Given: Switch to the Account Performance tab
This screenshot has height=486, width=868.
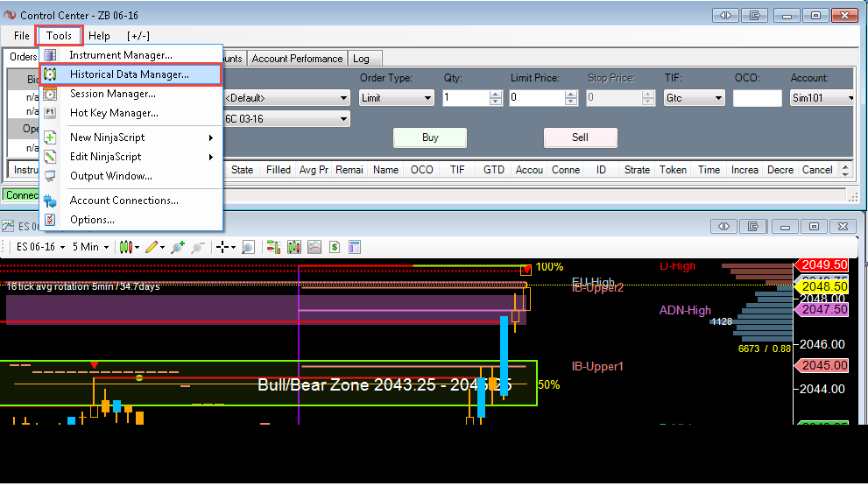Looking at the screenshot, I should 297,59.
